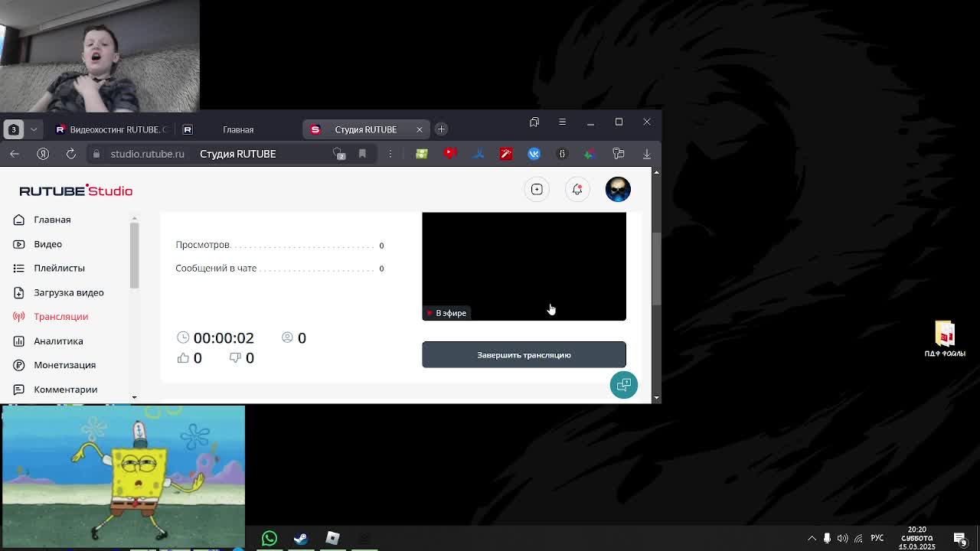980x551 pixels.
Task: Select Трансляции in the sidebar
Action: (60, 316)
